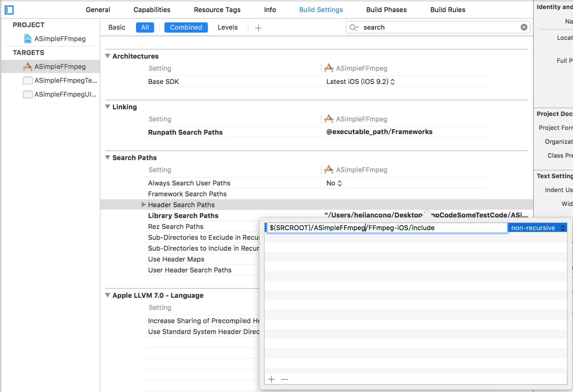
Task: Select Framework Search Paths setting
Action: 187,194
